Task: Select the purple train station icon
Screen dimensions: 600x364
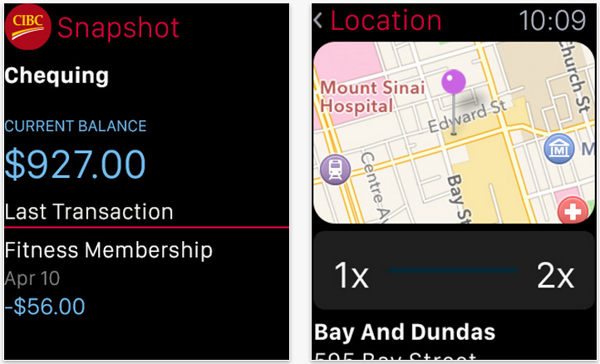Action: (x=334, y=170)
